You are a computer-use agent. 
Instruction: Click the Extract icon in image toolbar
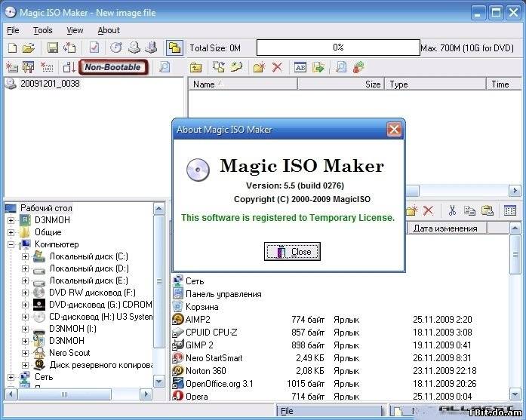(x=236, y=67)
